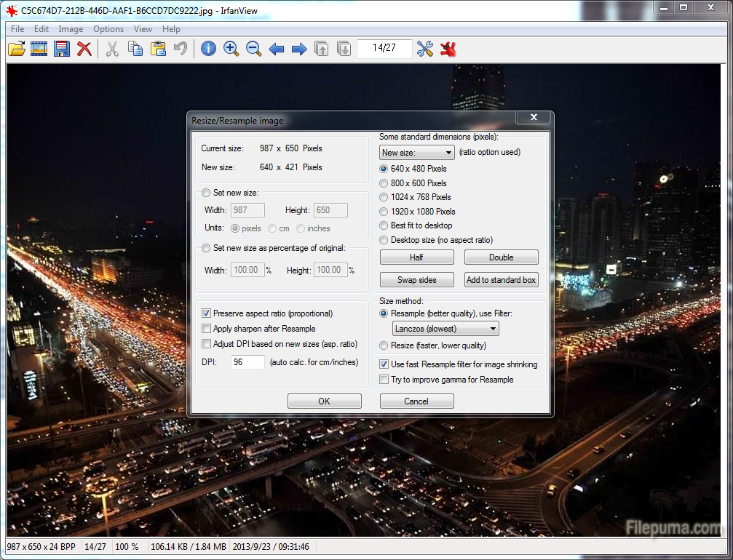This screenshot has width=733, height=560.
Task: Open image Information via blue info icon
Action: click(x=208, y=49)
